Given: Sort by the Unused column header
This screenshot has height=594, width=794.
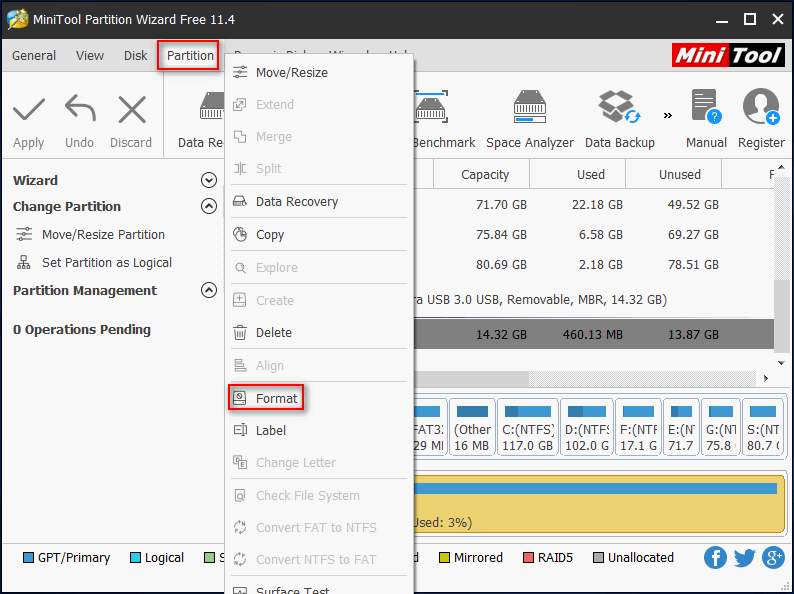Looking at the screenshot, I should click(x=673, y=174).
